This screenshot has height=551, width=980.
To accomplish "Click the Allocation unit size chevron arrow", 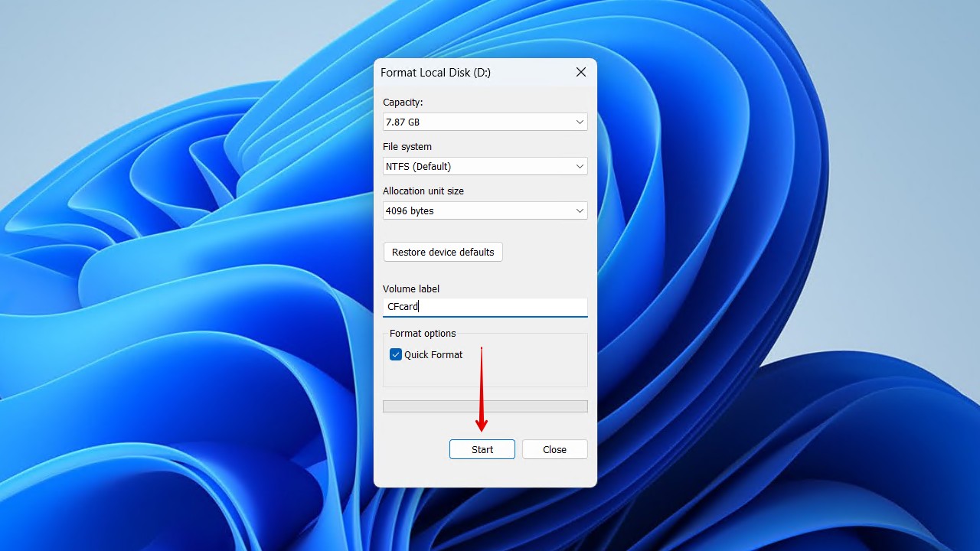I will pos(580,210).
